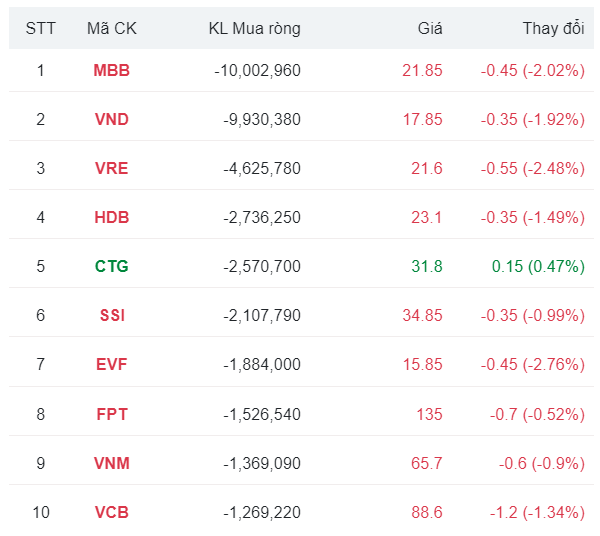
Task: Click rank number 1 in MBB row
Action: click(x=41, y=70)
